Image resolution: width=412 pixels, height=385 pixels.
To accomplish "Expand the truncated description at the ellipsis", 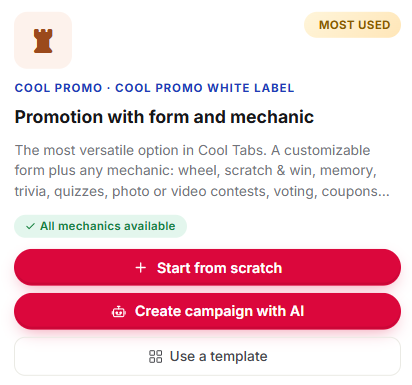I will pyautogui.click(x=380, y=192).
